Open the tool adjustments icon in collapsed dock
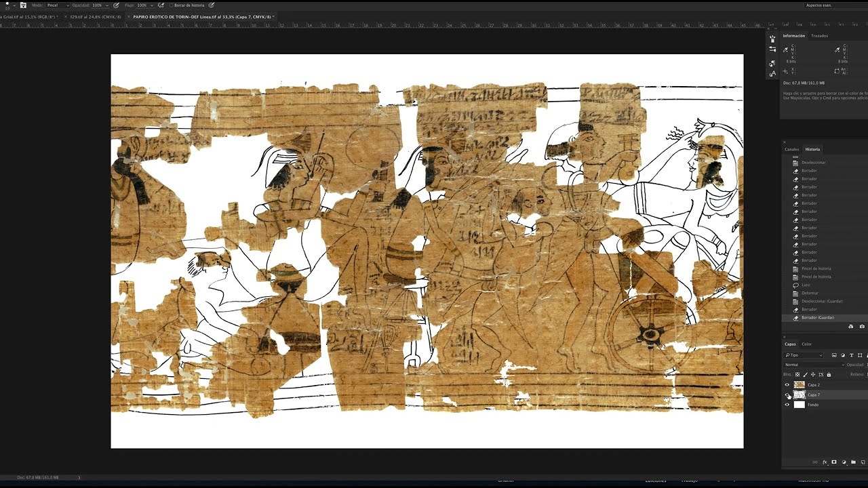 point(772,49)
